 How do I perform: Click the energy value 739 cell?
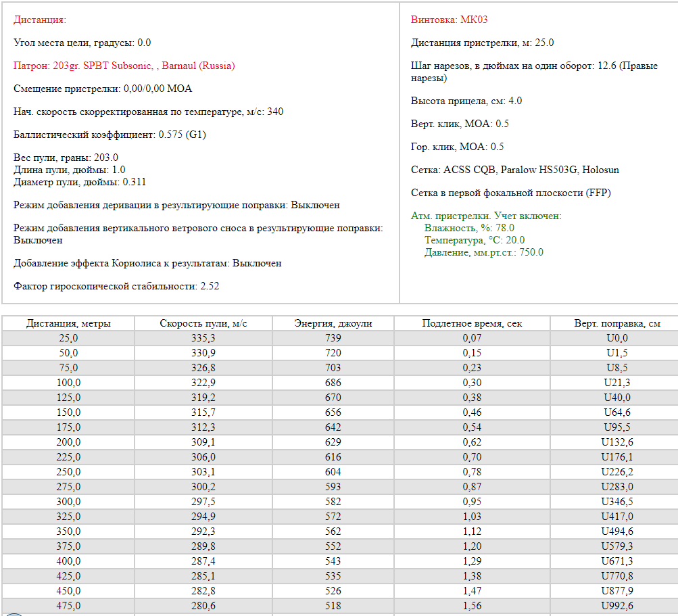click(333, 338)
